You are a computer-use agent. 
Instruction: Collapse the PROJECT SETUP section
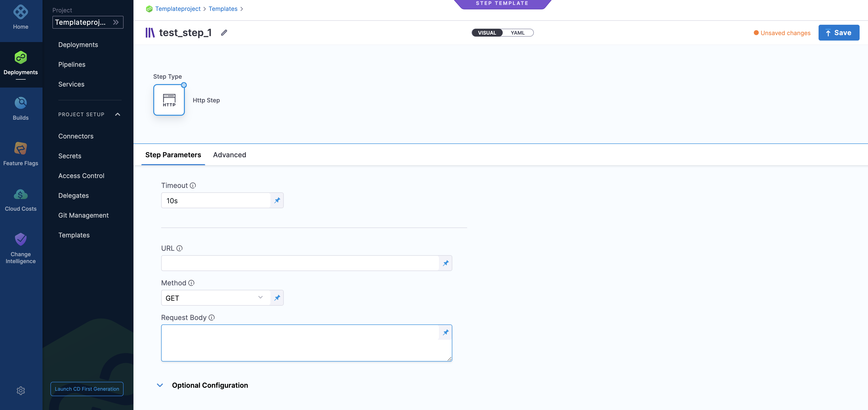[x=118, y=114]
